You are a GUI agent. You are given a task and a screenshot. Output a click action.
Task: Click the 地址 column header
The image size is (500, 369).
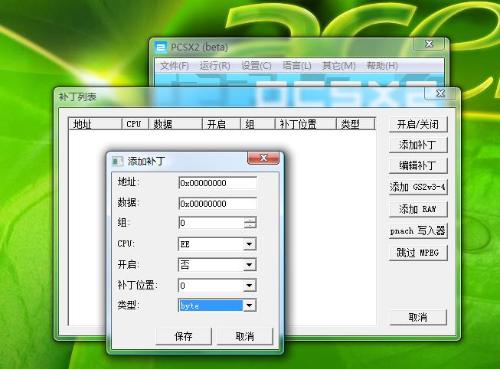pyautogui.click(x=95, y=124)
